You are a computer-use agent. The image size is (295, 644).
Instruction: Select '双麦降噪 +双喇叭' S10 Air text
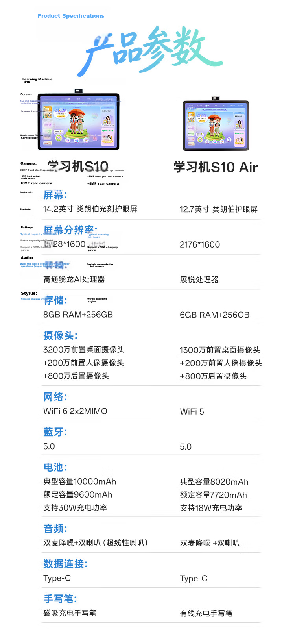click(210, 543)
